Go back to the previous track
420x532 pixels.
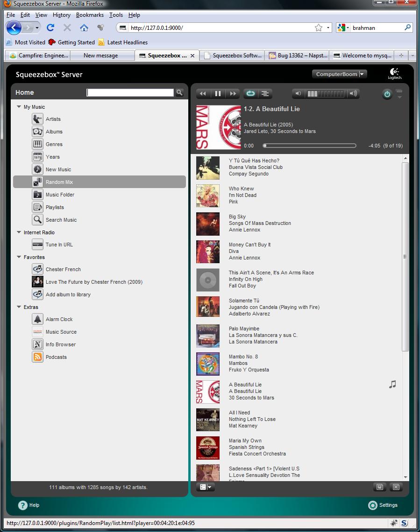point(203,94)
